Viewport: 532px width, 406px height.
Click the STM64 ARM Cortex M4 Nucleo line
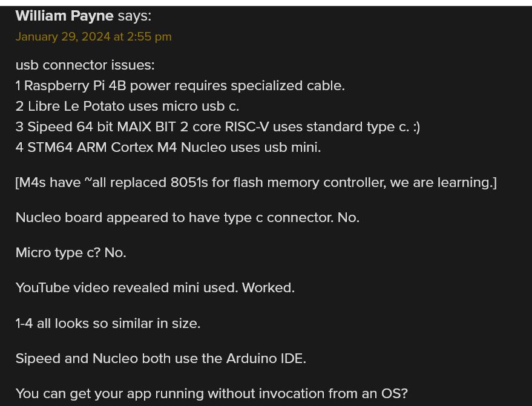pyautogui.click(x=168, y=148)
